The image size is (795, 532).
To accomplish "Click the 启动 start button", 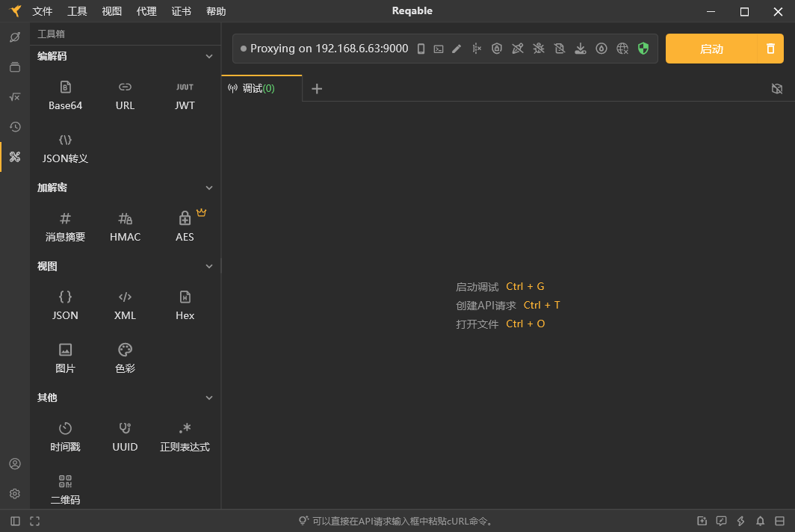I will pos(711,49).
